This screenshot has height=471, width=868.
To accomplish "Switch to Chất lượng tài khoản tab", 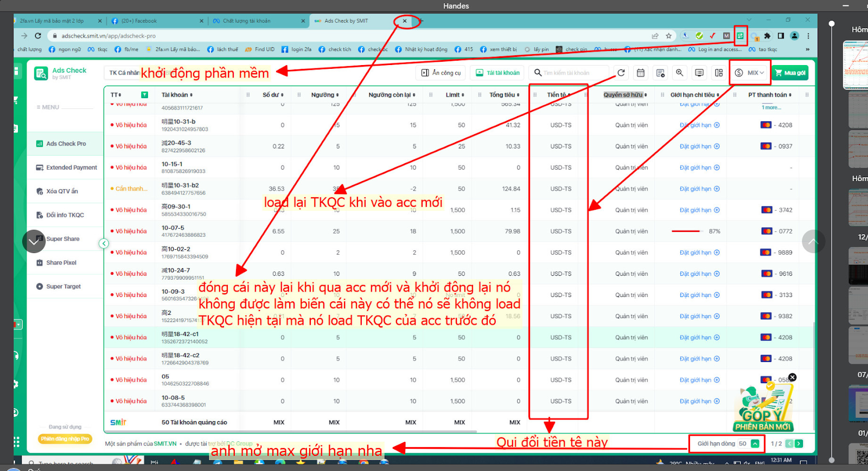I will [258, 21].
